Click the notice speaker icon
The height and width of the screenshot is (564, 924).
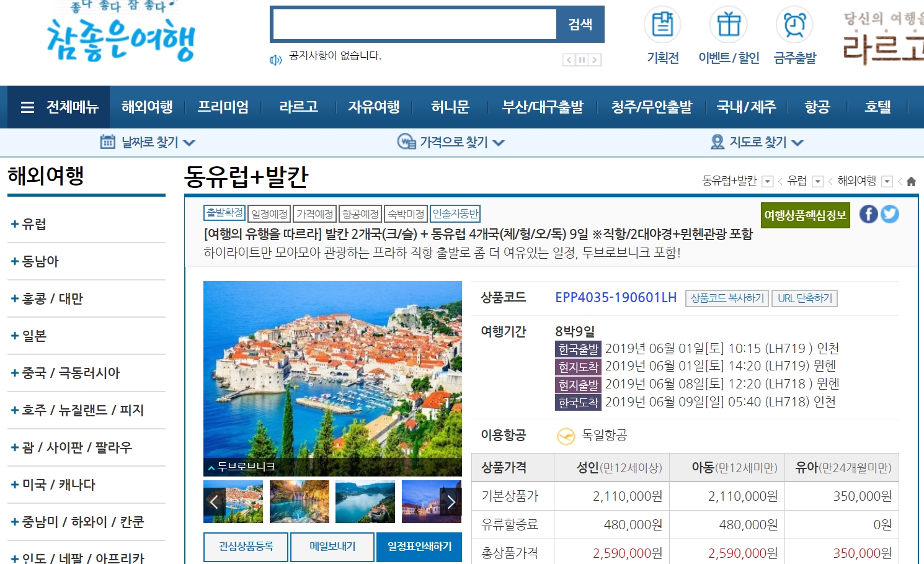click(x=275, y=60)
